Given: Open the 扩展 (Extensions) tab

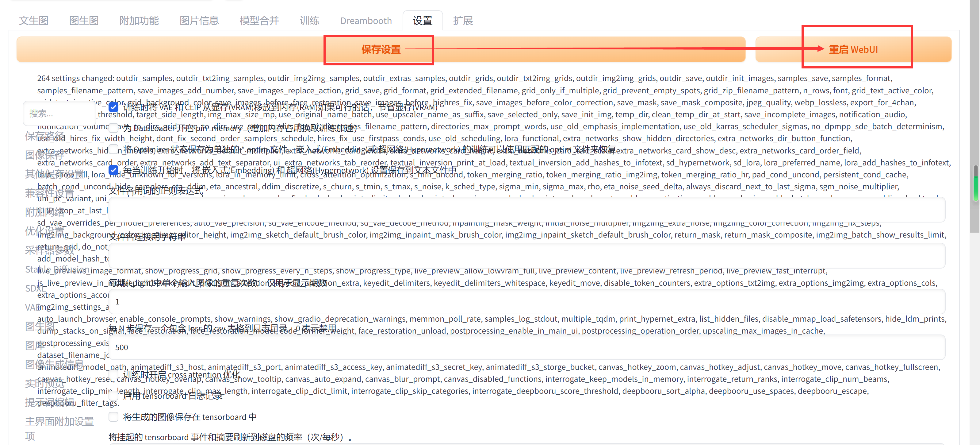Looking at the screenshot, I should (463, 21).
